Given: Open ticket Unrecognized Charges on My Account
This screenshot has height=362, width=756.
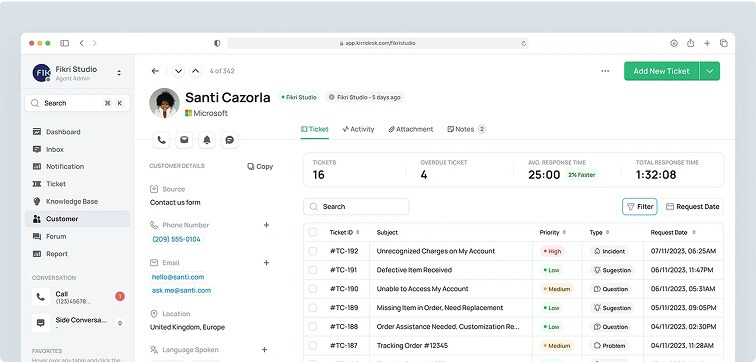Looking at the screenshot, I should pyautogui.click(x=436, y=251).
